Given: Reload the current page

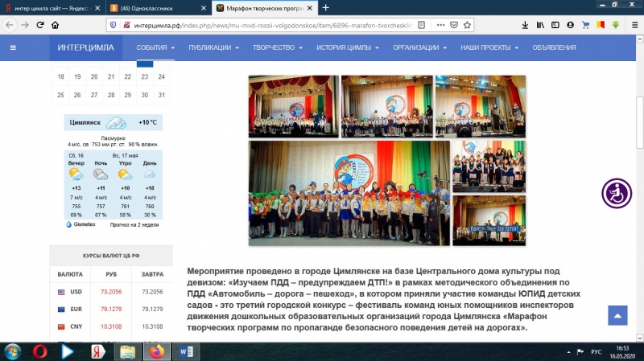Looking at the screenshot, I should 40,25.
